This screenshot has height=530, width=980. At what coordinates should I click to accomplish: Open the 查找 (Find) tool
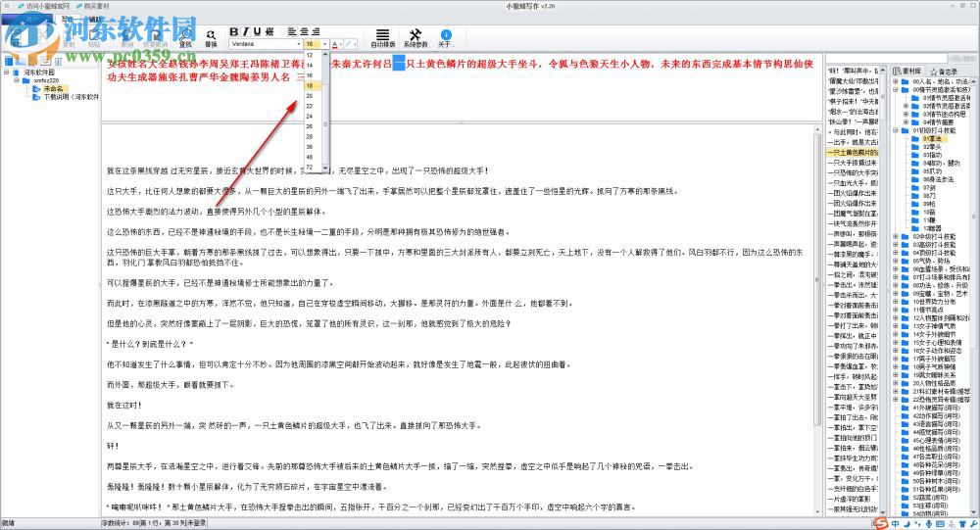pos(185,39)
